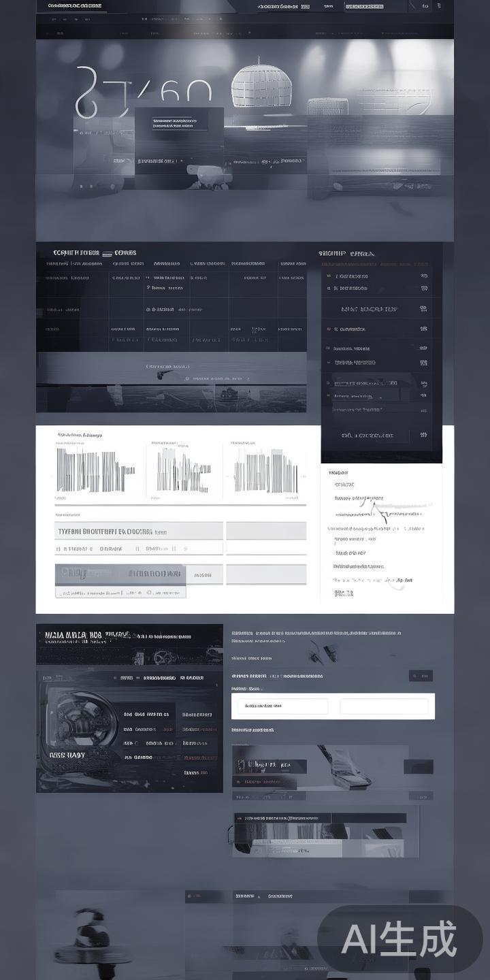Select the first tab above the dark table
490x980 pixels.
tap(76, 252)
